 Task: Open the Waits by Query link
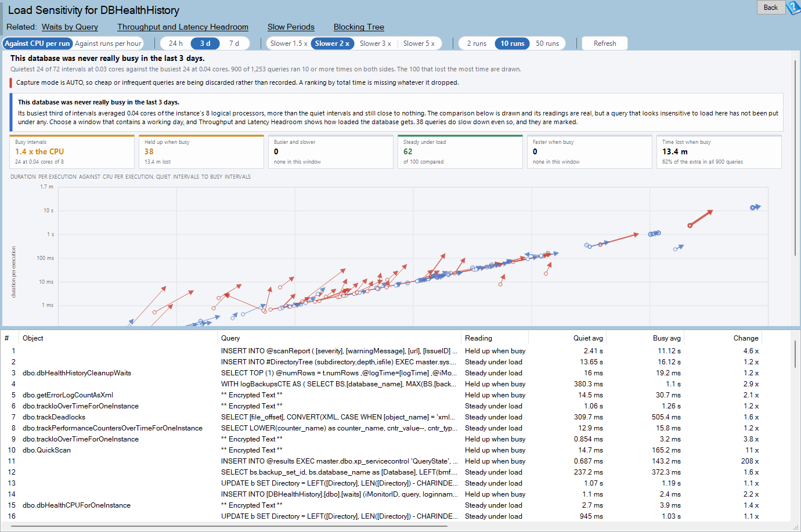pos(70,27)
